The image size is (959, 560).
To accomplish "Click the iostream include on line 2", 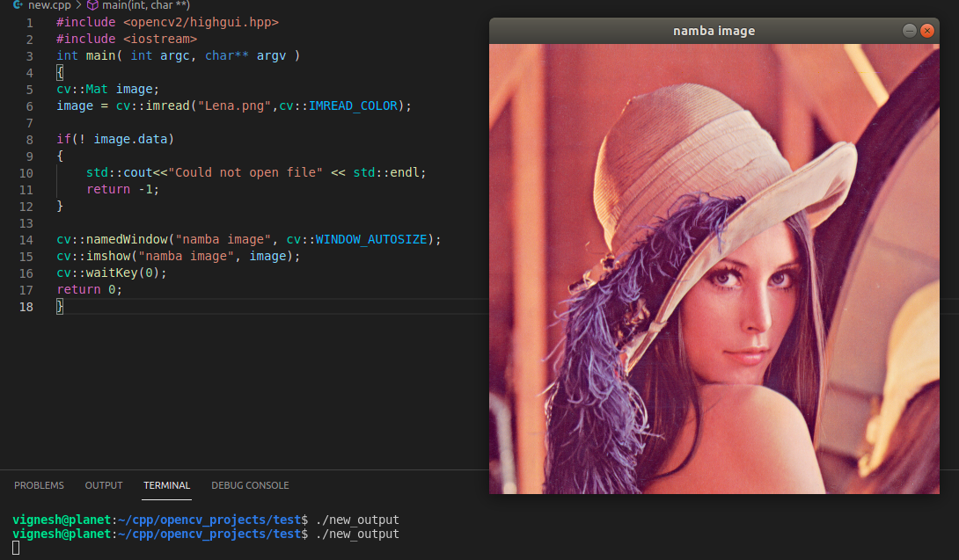I will (160, 39).
